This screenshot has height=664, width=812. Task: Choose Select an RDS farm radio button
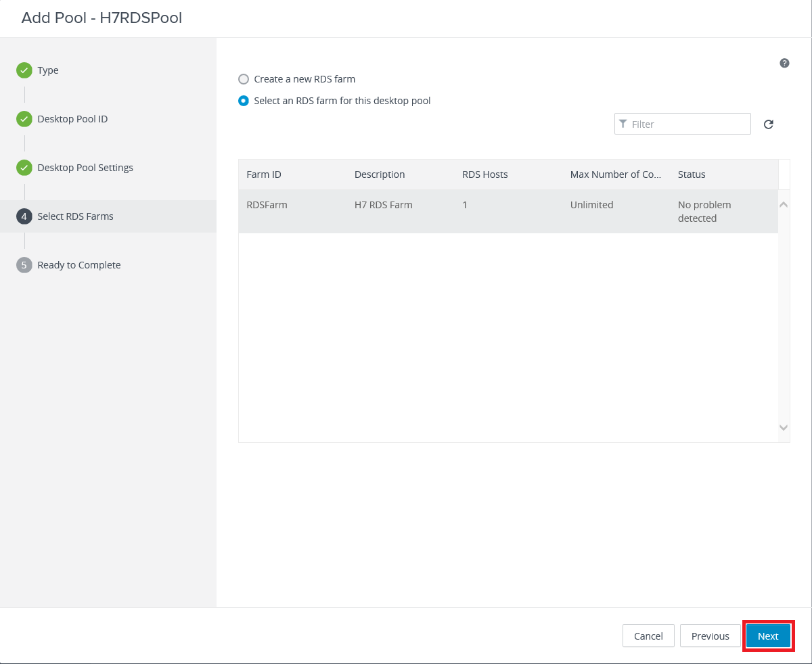click(x=244, y=101)
